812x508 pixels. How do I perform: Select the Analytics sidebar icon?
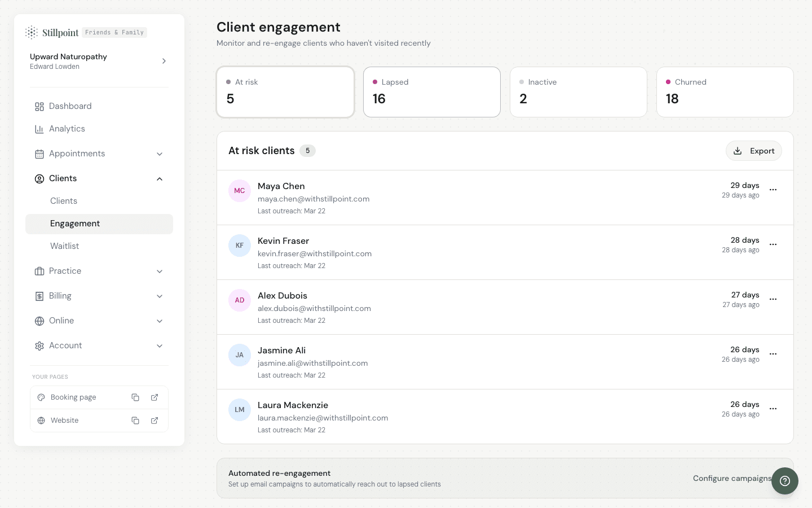point(39,129)
